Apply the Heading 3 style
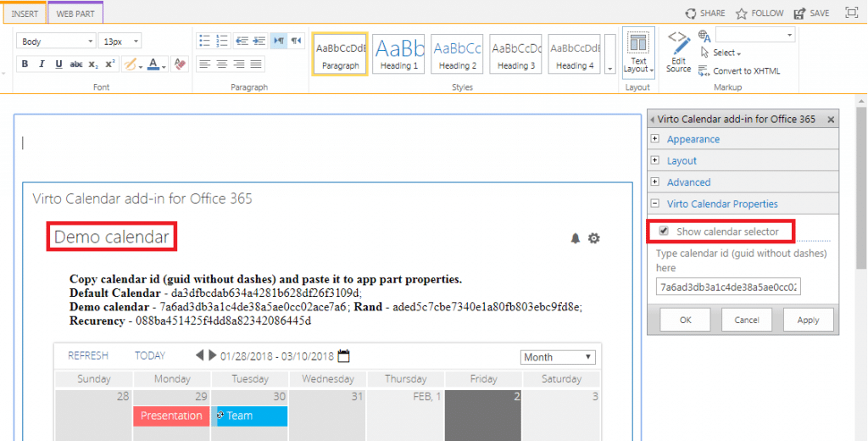This screenshot has width=868, height=441. point(516,53)
